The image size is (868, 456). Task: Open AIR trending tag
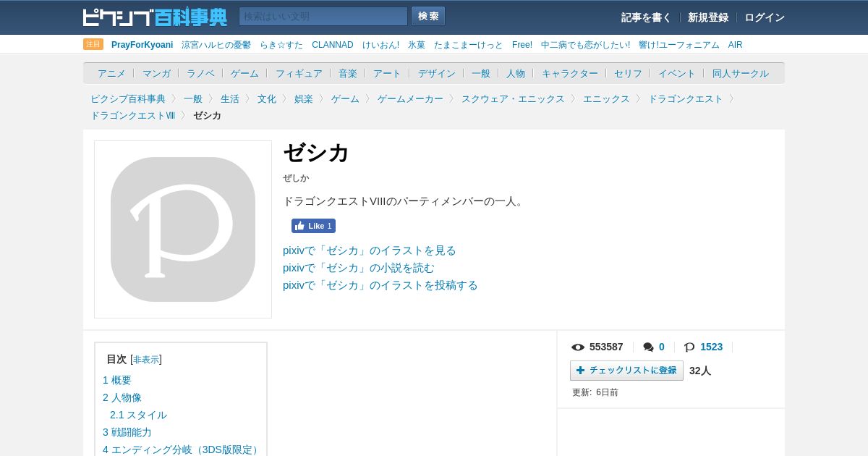pyautogui.click(x=736, y=45)
